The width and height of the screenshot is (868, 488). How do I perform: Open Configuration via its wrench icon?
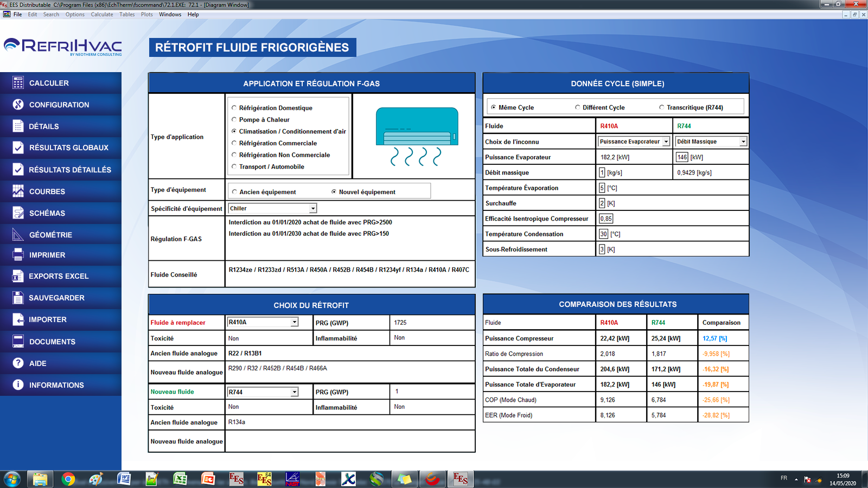tap(18, 104)
